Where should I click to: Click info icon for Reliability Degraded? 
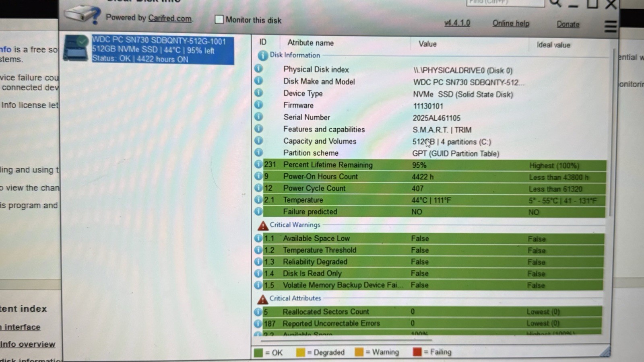click(x=258, y=261)
